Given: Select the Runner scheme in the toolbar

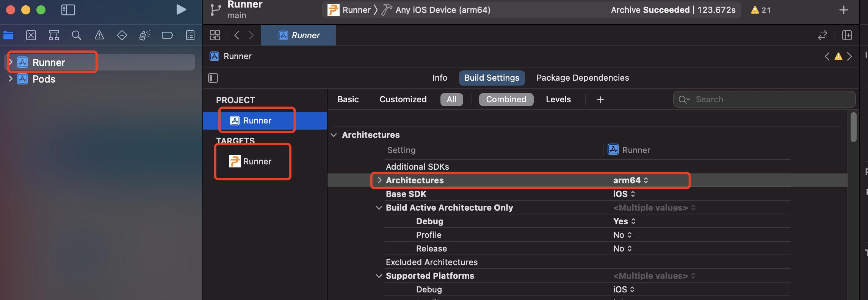Looking at the screenshot, I should pyautogui.click(x=349, y=10).
